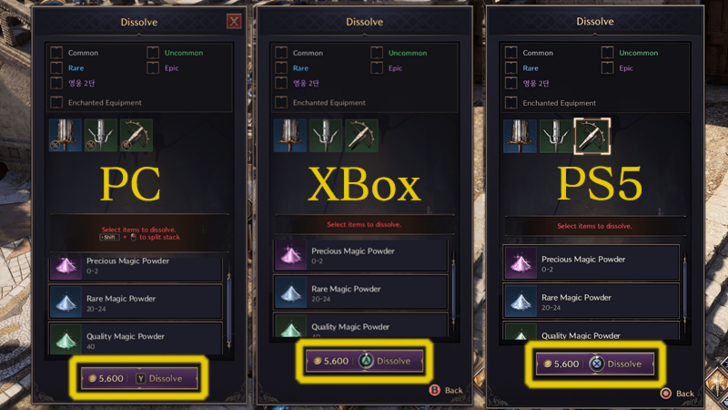Click the Back button in XBox panel

446,390
